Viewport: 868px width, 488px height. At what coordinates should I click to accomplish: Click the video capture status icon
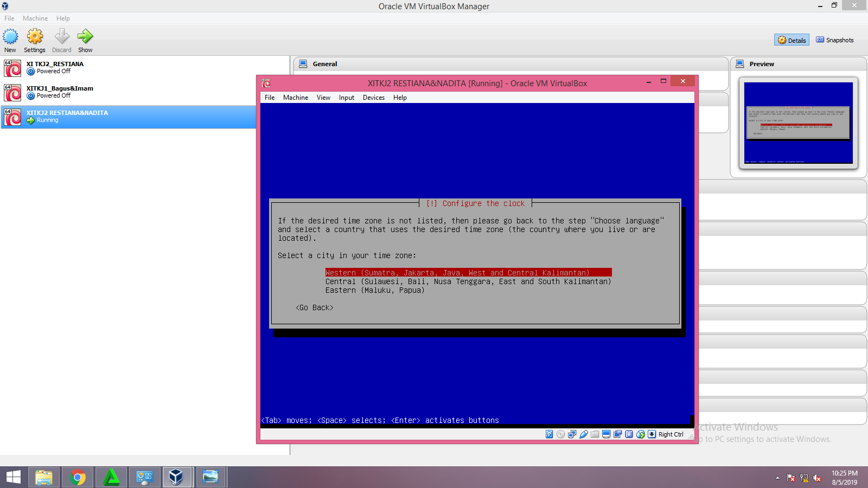617,434
